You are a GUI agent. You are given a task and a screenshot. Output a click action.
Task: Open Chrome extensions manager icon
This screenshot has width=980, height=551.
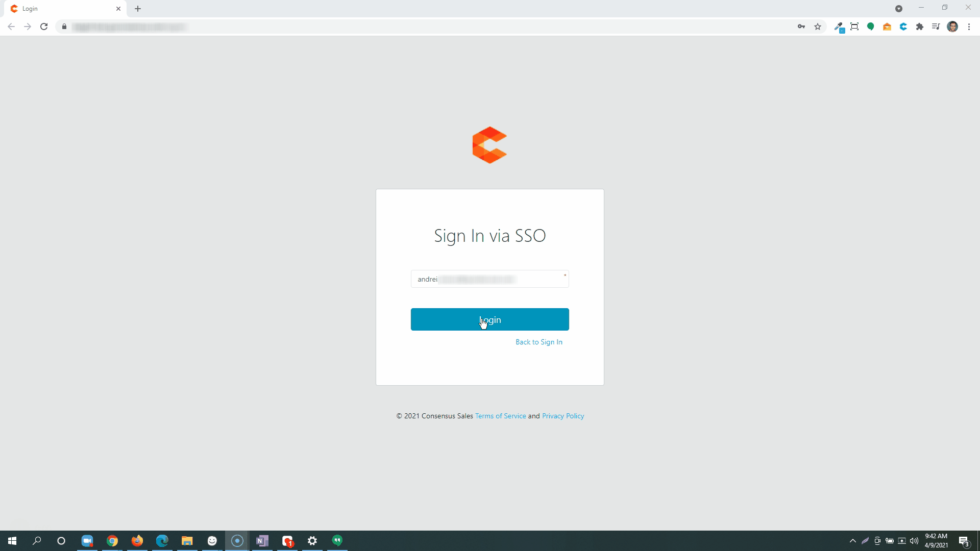pos(919,27)
